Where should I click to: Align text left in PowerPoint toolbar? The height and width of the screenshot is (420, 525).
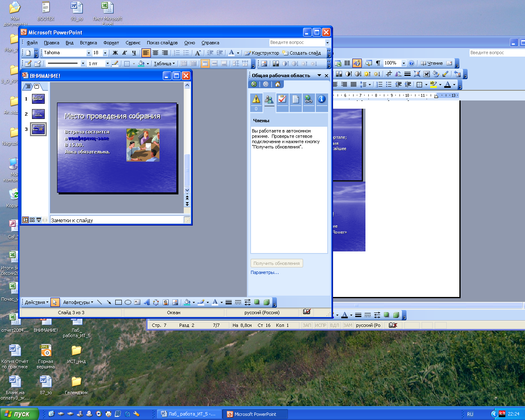[146, 53]
